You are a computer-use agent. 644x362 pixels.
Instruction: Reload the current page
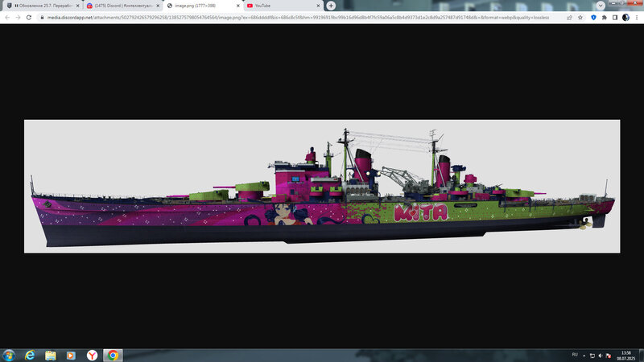[29, 18]
